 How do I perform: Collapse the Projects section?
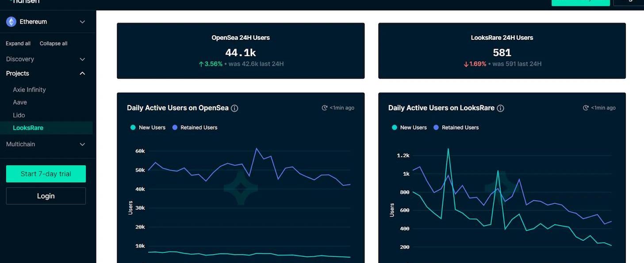(46, 73)
